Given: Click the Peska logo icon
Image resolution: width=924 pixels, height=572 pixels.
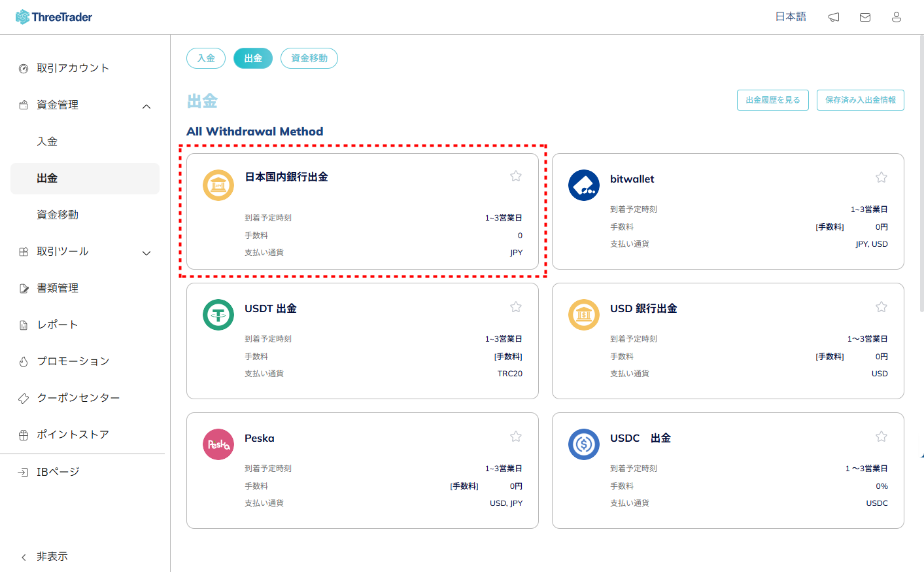Looking at the screenshot, I should (x=218, y=444).
